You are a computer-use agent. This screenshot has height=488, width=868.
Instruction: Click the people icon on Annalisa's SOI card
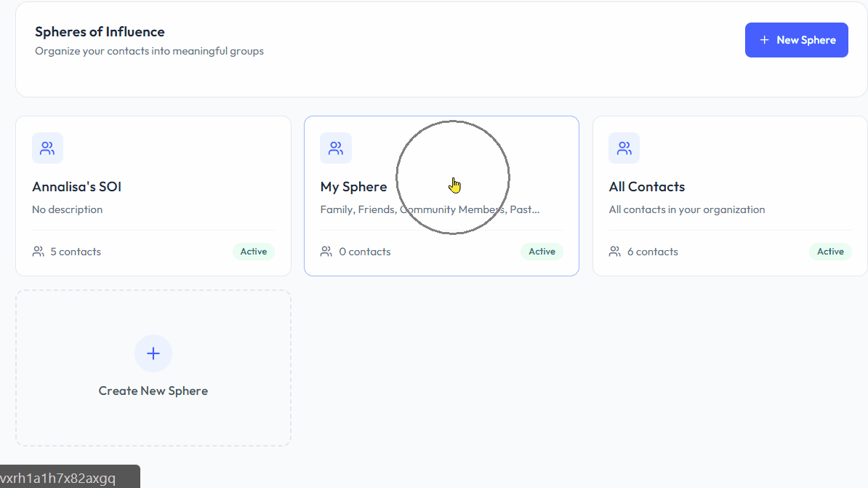point(47,148)
